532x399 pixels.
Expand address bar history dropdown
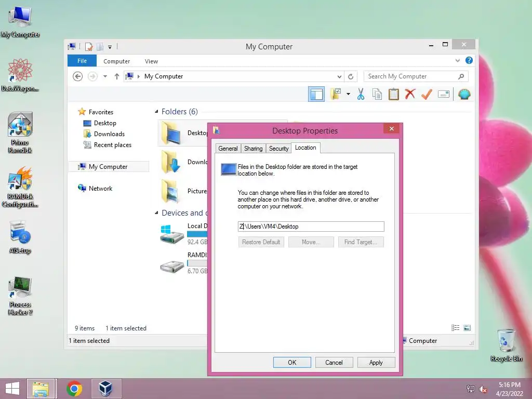pyautogui.click(x=339, y=77)
